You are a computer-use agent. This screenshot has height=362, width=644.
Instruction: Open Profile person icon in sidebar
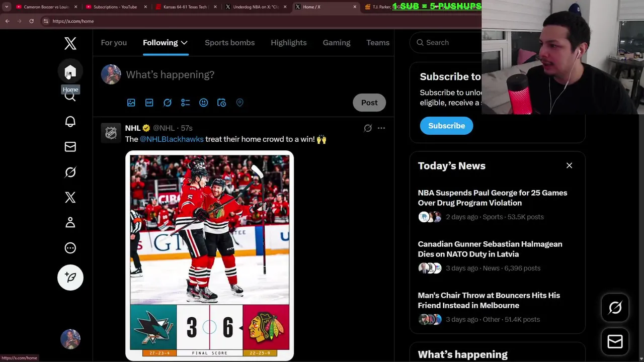[x=70, y=222]
